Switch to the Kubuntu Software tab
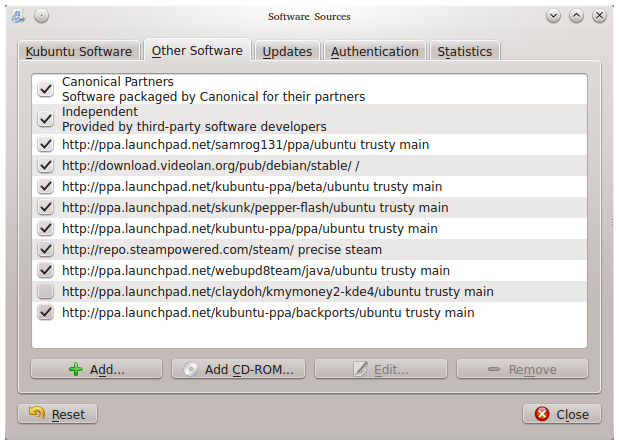The width and height of the screenshot is (619, 445). click(79, 51)
